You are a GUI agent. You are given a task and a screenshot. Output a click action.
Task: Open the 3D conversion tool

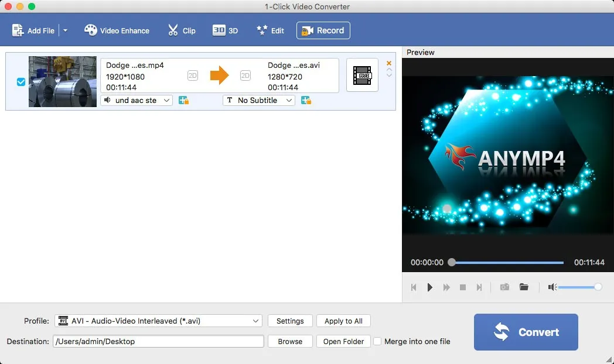coord(226,30)
